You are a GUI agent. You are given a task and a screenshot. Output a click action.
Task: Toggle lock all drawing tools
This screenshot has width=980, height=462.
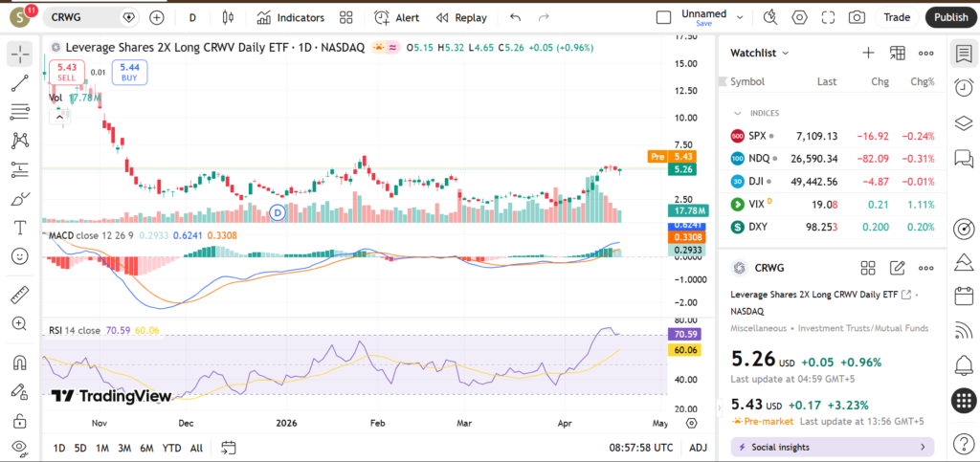[x=19, y=420]
